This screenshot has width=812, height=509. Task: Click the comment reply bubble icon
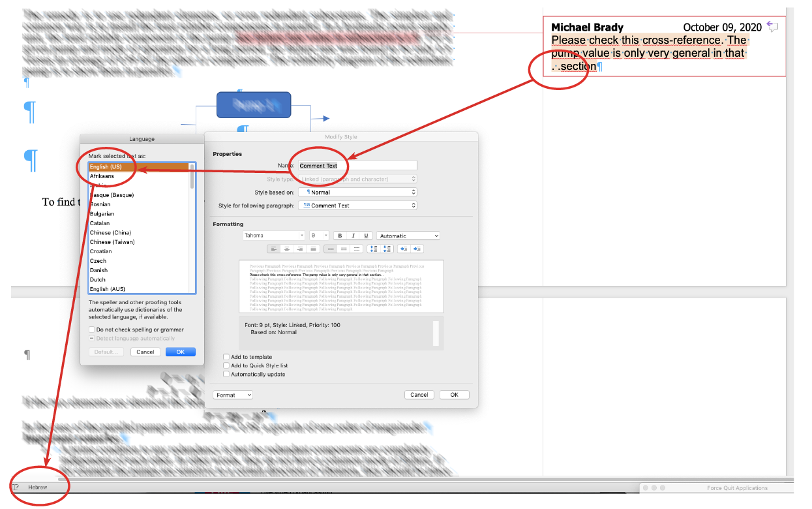click(773, 26)
